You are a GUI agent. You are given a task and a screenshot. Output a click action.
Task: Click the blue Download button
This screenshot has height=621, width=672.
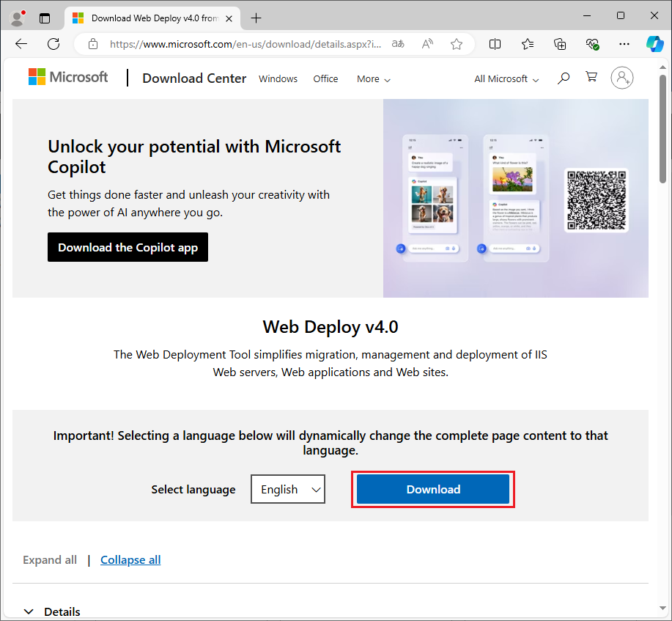(433, 489)
